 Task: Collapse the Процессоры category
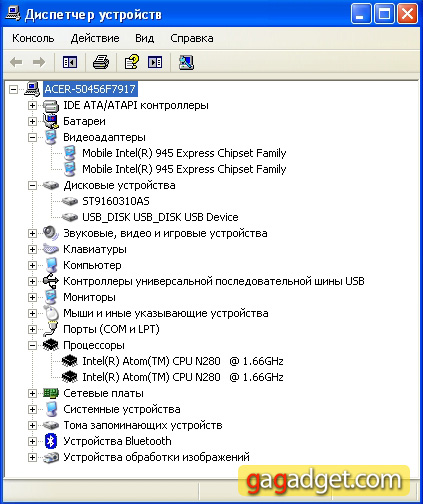pyautogui.click(x=32, y=345)
